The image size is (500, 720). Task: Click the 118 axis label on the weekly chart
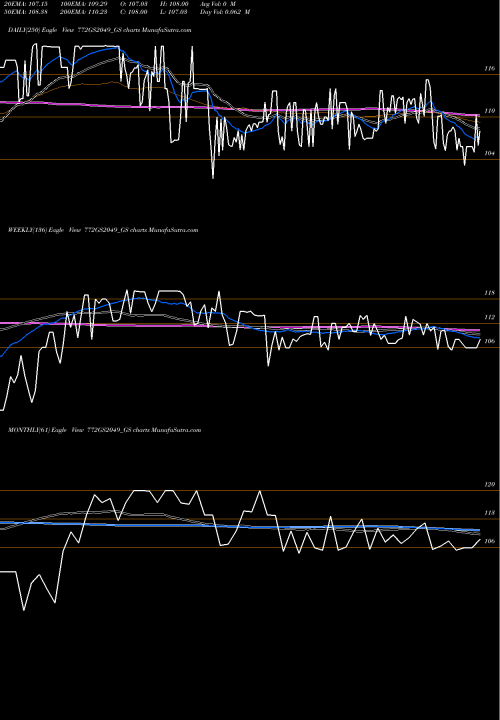(490, 292)
